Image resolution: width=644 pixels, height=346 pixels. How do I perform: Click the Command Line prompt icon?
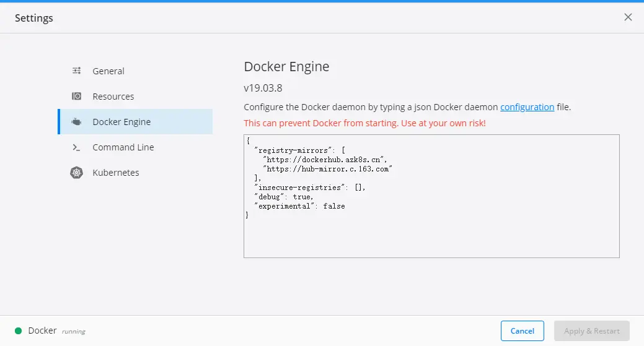click(x=77, y=147)
